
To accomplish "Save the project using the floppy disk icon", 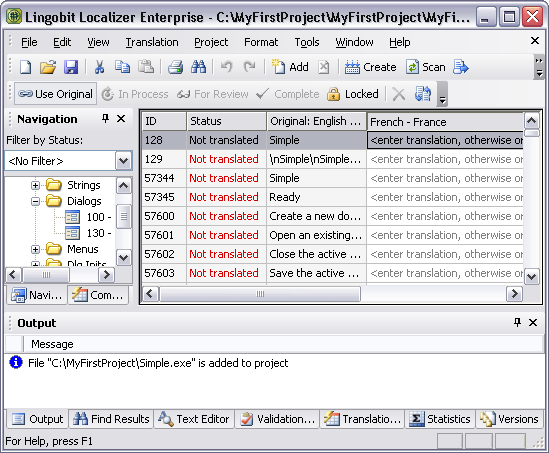I will tap(71, 67).
